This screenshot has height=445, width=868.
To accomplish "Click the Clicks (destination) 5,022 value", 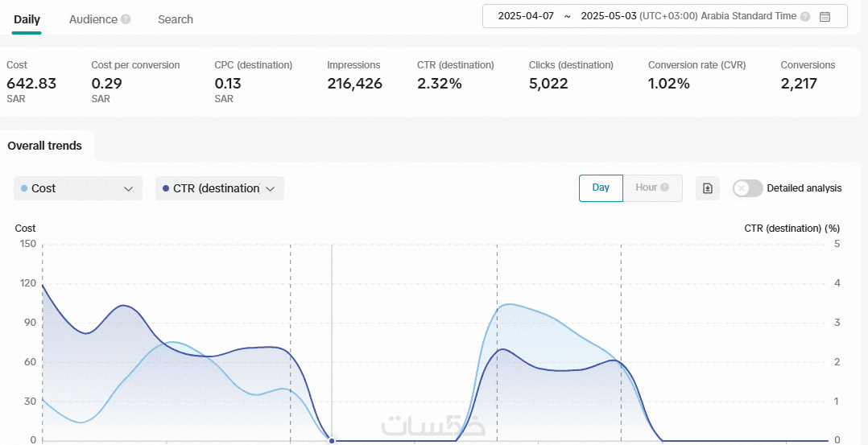I will 548,84.
